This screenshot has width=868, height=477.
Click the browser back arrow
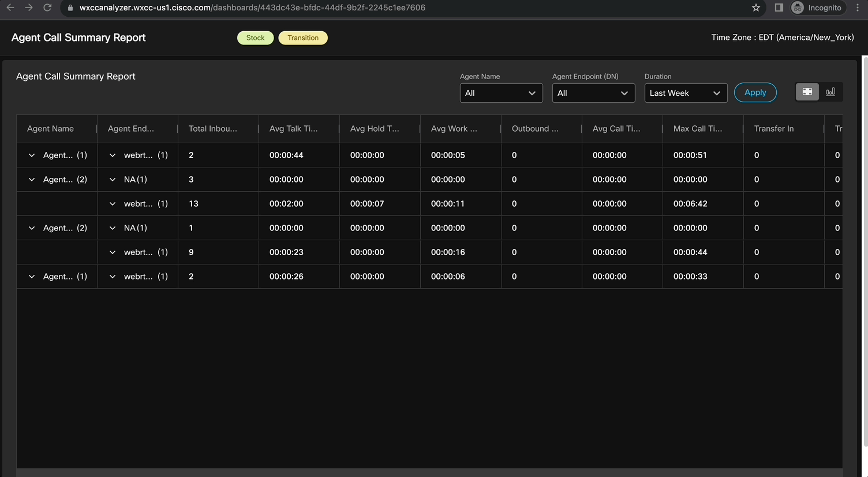[x=10, y=8]
